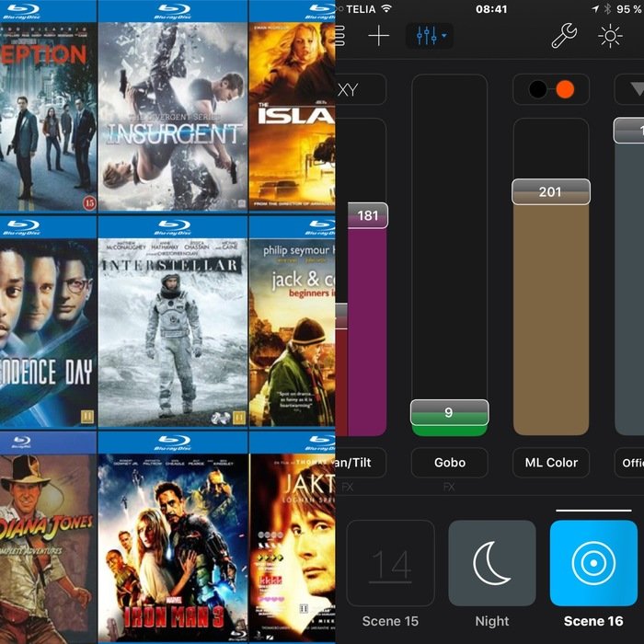Open the wrench settings tool
644x644 pixels.
pos(564,36)
